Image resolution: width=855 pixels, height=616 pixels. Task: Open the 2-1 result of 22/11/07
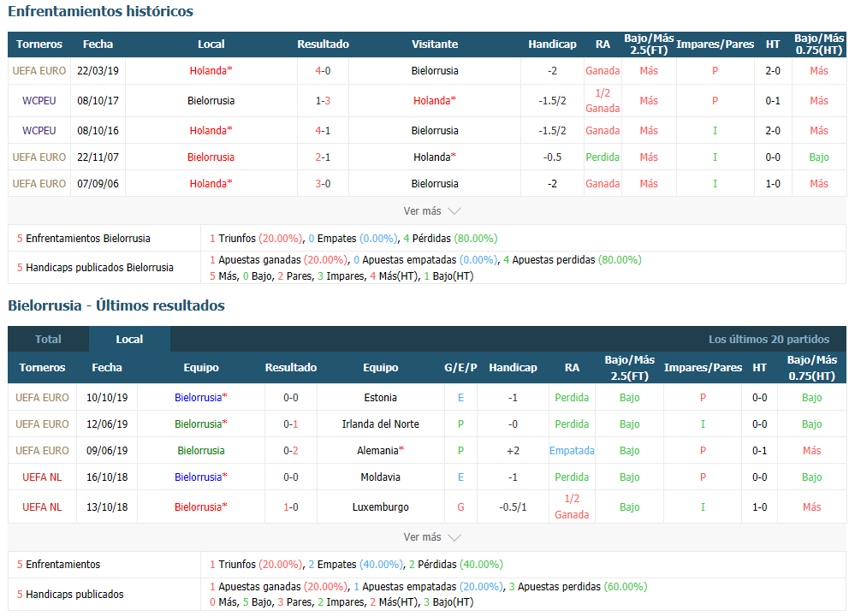pyautogui.click(x=323, y=157)
